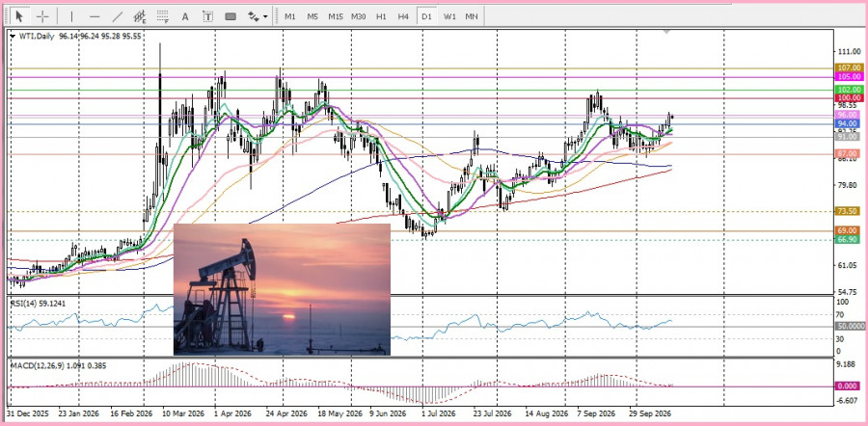Switch chart to M30 timeframe
The height and width of the screenshot is (426, 868).
[358, 16]
